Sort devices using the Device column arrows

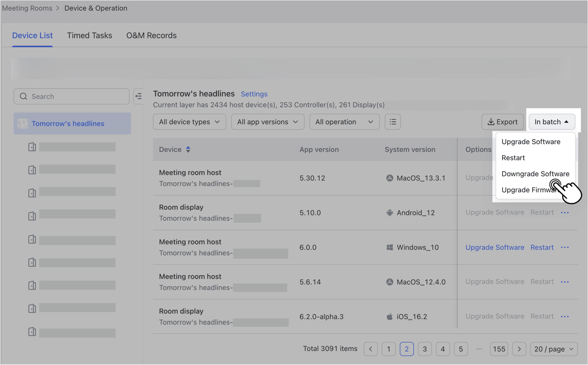point(188,149)
